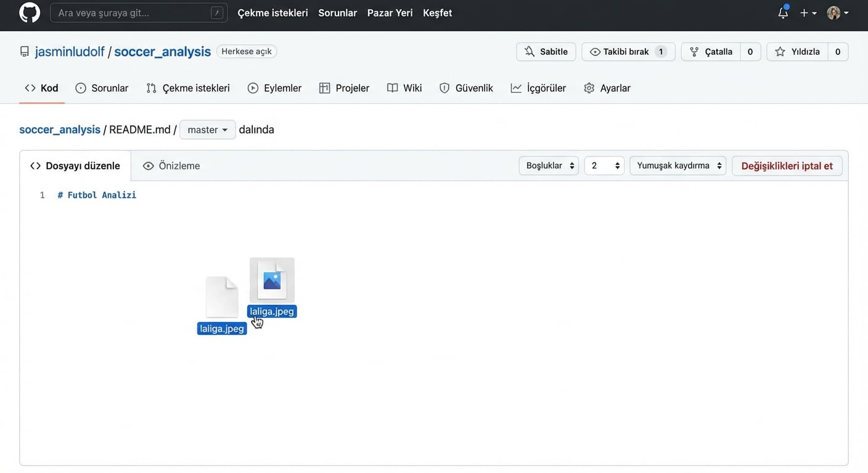The height and width of the screenshot is (473, 868).
Task: Click the eye icon on Takibi bırak
Action: tap(595, 52)
